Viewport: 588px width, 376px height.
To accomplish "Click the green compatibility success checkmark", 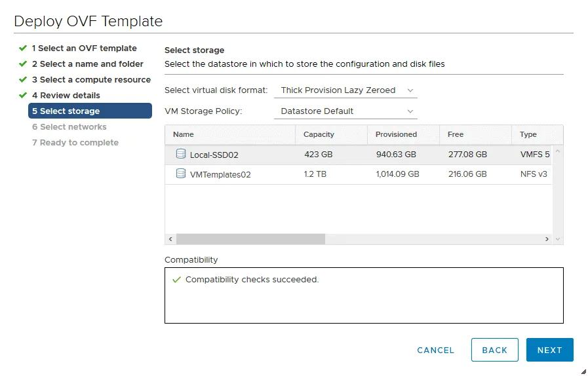I will [x=176, y=280].
